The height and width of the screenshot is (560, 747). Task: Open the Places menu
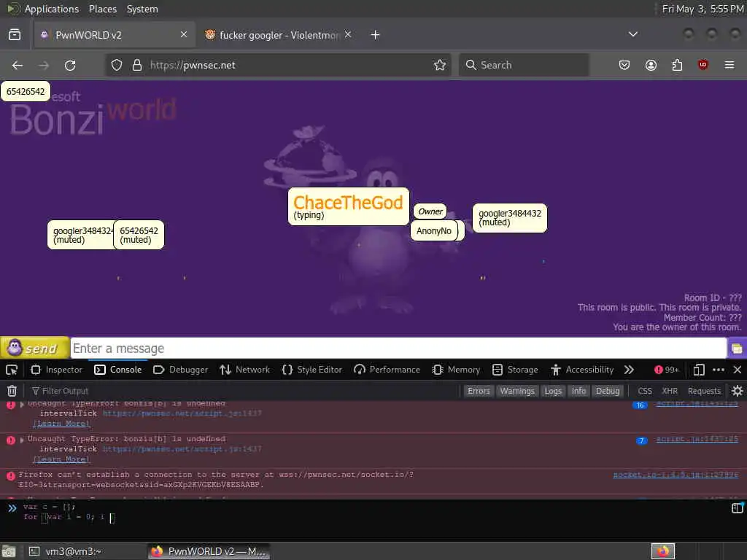102,9
